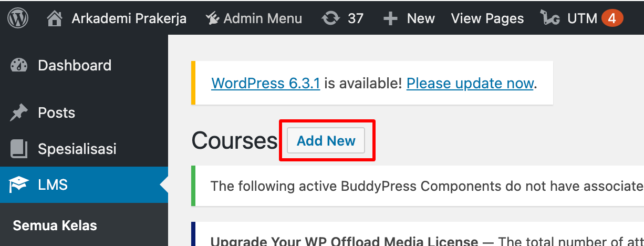Open the Spesialisasi menu label
Screen dimensions: 644x246
[x=77, y=149]
